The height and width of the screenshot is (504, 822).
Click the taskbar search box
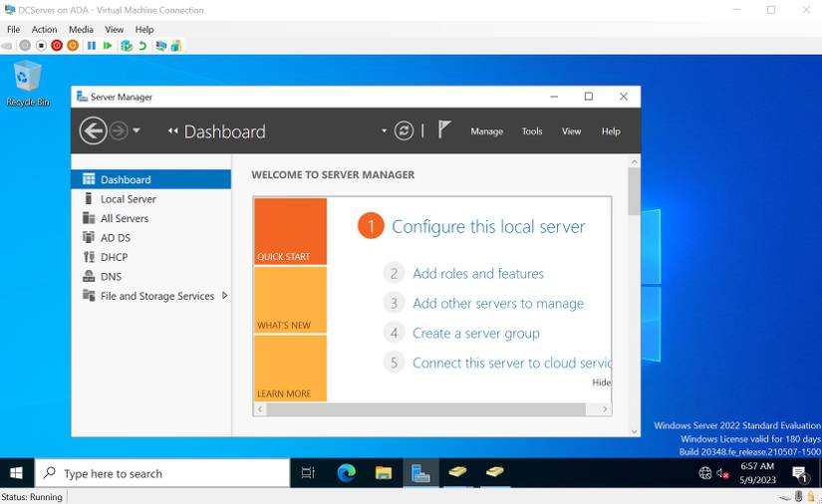tap(162, 473)
